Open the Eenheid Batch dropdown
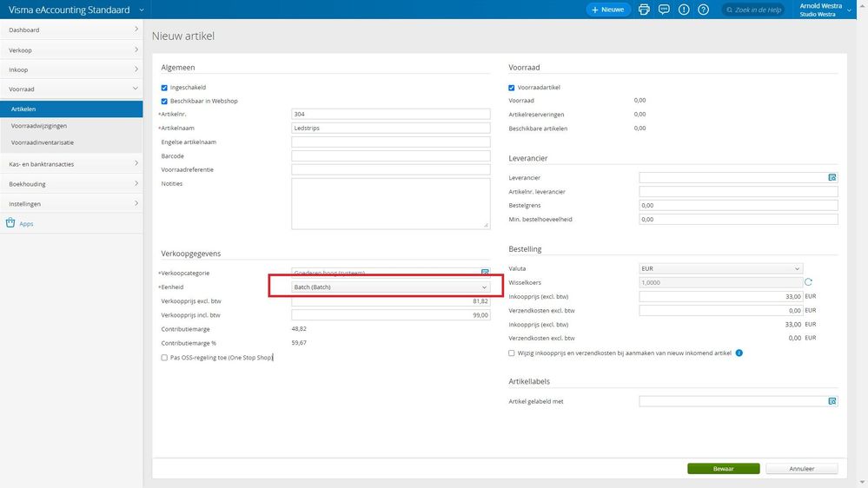Screen dimensions: 868x488 (x=390, y=287)
